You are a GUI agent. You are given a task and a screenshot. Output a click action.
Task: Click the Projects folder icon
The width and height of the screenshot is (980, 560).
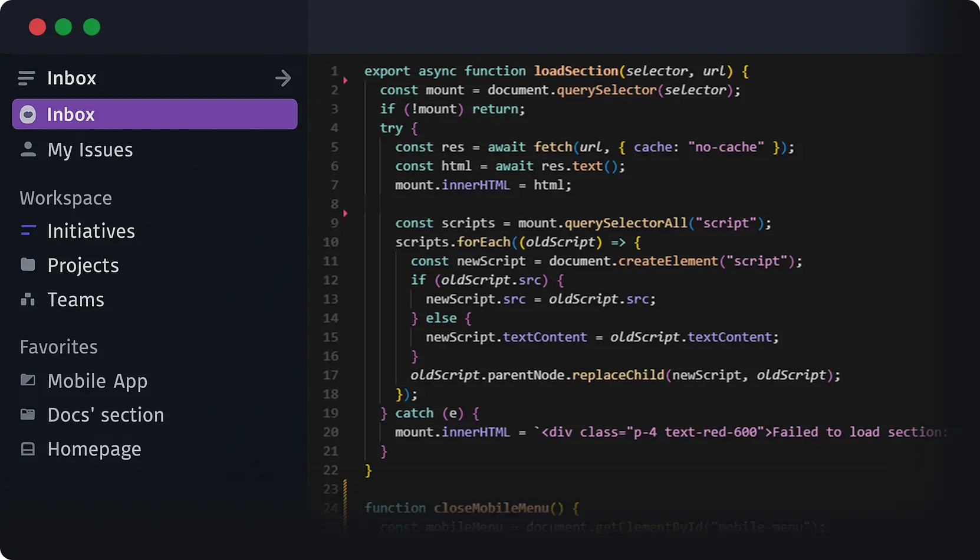[x=28, y=264]
